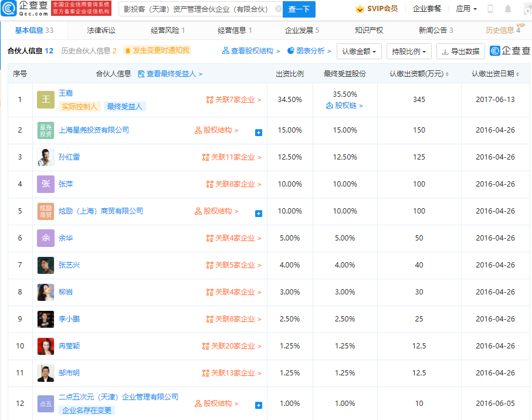Screen dimensions: 532x420
Task: Open the 股权链 link for 王嘉
Action: (x=344, y=106)
